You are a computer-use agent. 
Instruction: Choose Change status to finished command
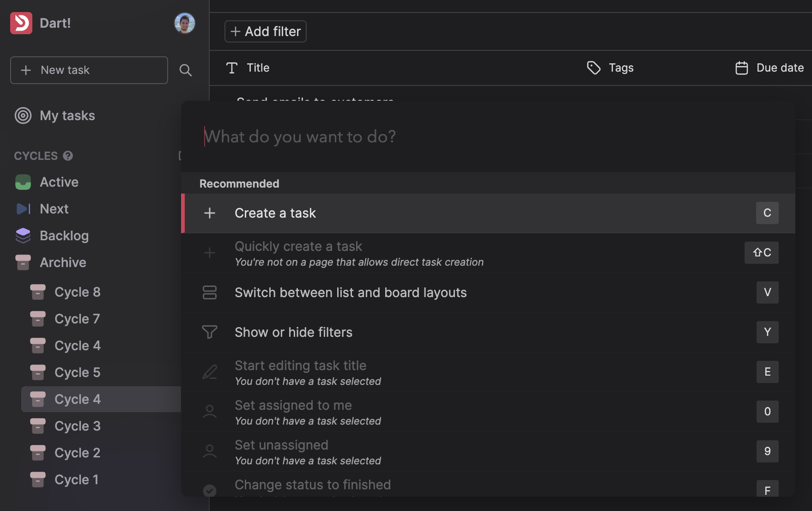pos(312,485)
